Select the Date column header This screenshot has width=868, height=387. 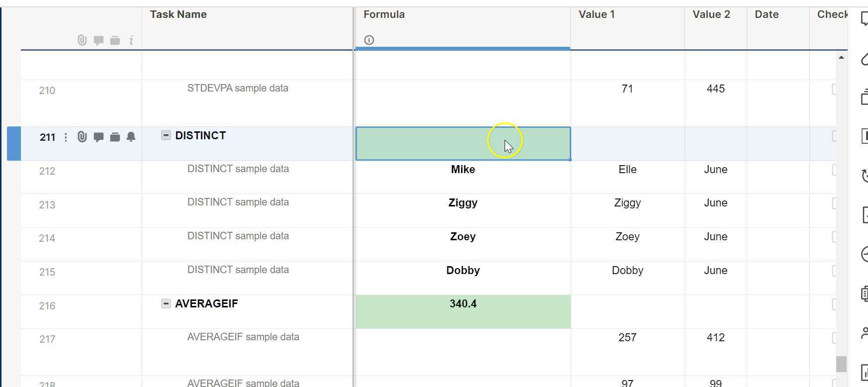(x=766, y=14)
